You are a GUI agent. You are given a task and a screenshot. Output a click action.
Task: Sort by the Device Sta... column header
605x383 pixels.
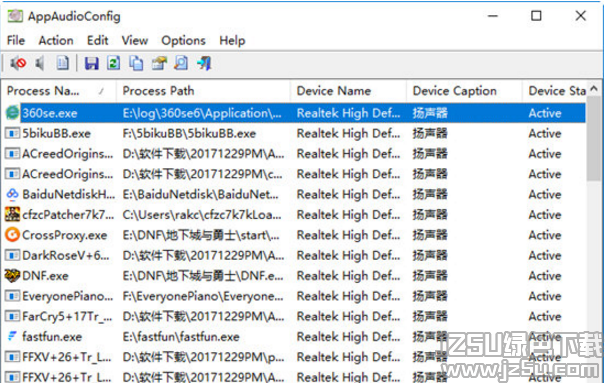tap(554, 91)
